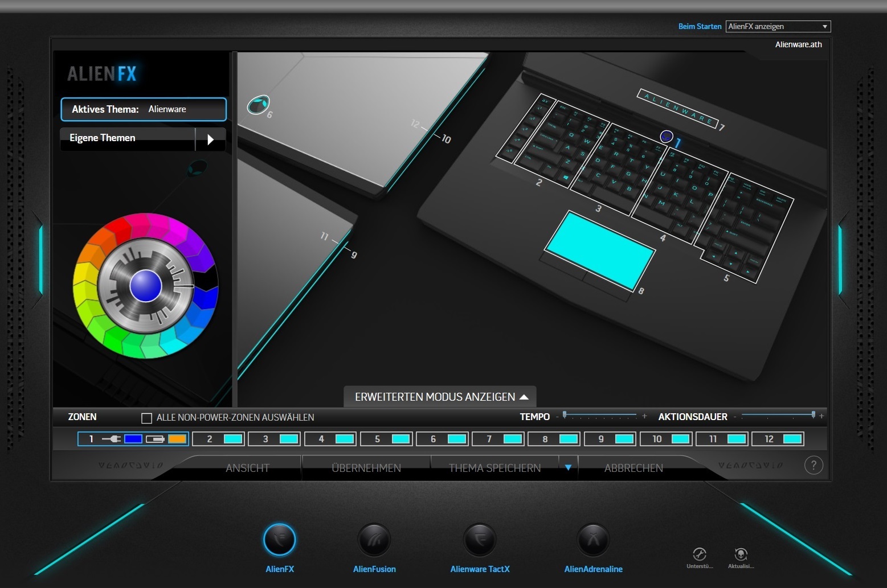Image resolution: width=887 pixels, height=588 pixels.
Task: Select zone 5 in the zones bar
Action: click(x=386, y=439)
